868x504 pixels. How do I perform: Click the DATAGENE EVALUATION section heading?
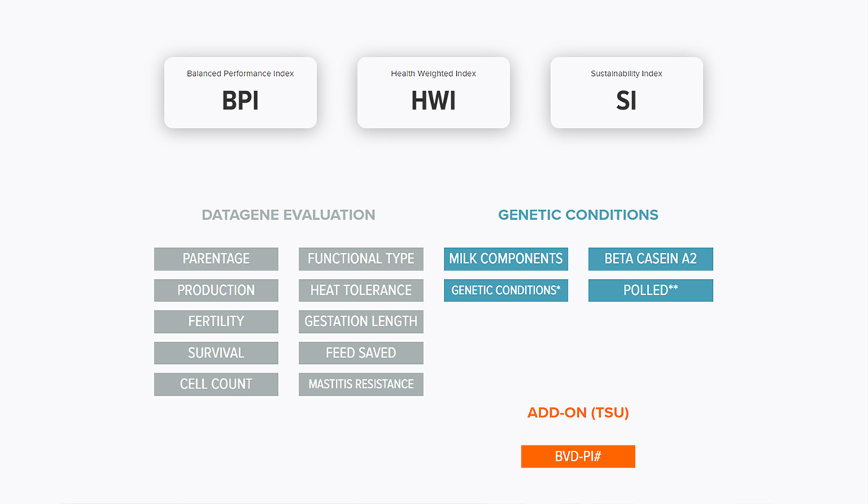pyautogui.click(x=288, y=215)
